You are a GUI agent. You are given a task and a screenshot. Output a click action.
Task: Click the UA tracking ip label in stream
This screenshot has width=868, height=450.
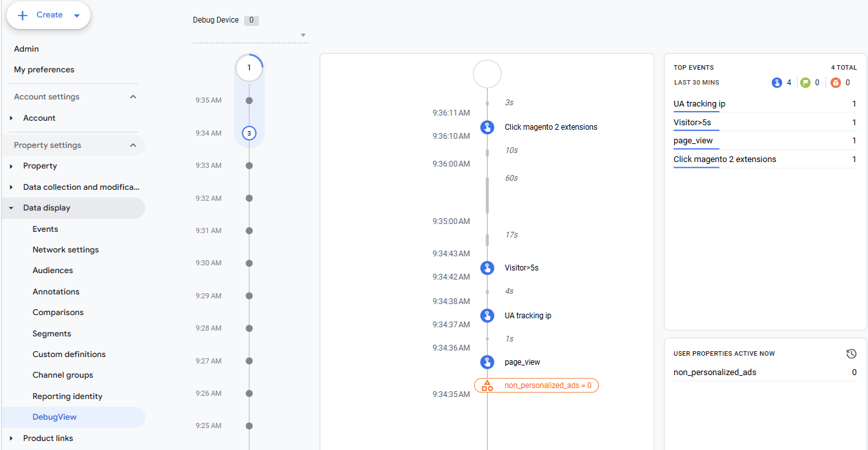[x=528, y=316]
